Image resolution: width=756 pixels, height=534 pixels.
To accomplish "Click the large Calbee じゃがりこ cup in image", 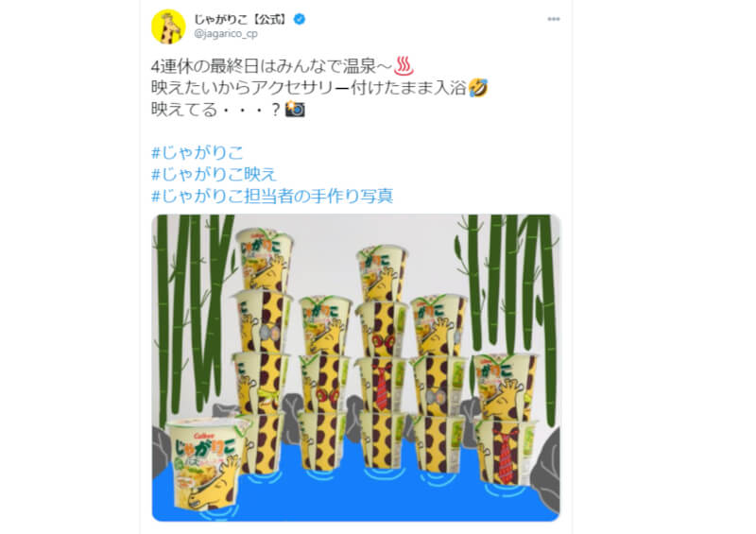I will pos(207,465).
